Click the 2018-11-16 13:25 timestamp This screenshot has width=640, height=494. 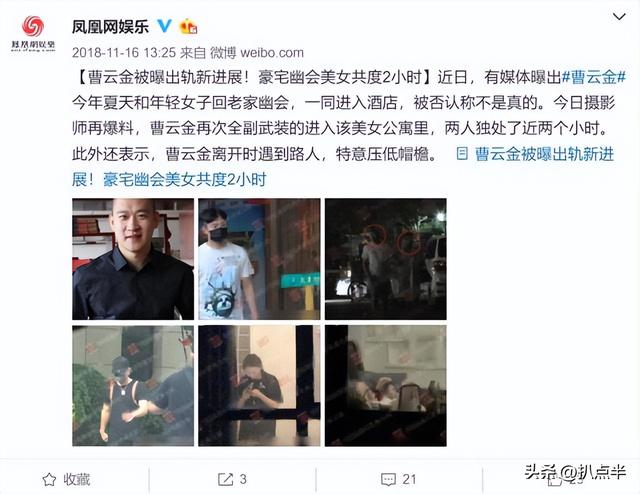(x=124, y=53)
